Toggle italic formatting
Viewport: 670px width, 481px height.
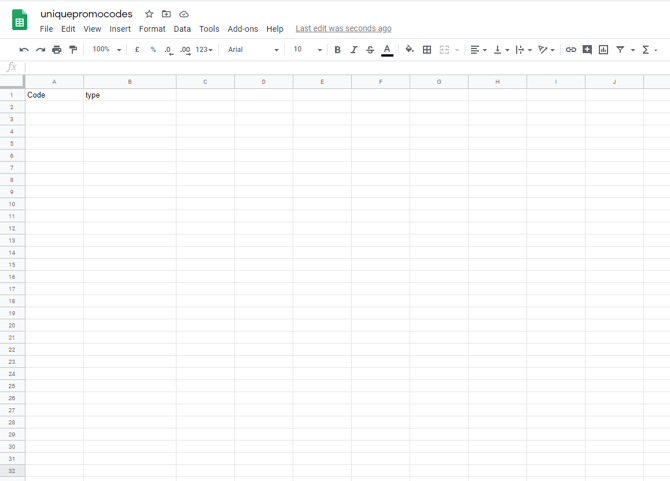[353, 50]
